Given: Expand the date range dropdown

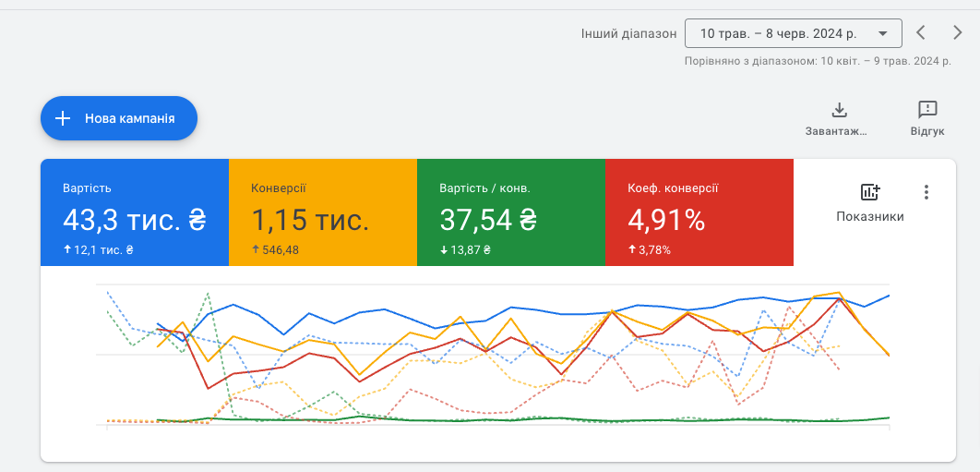Looking at the screenshot, I should point(883,33).
